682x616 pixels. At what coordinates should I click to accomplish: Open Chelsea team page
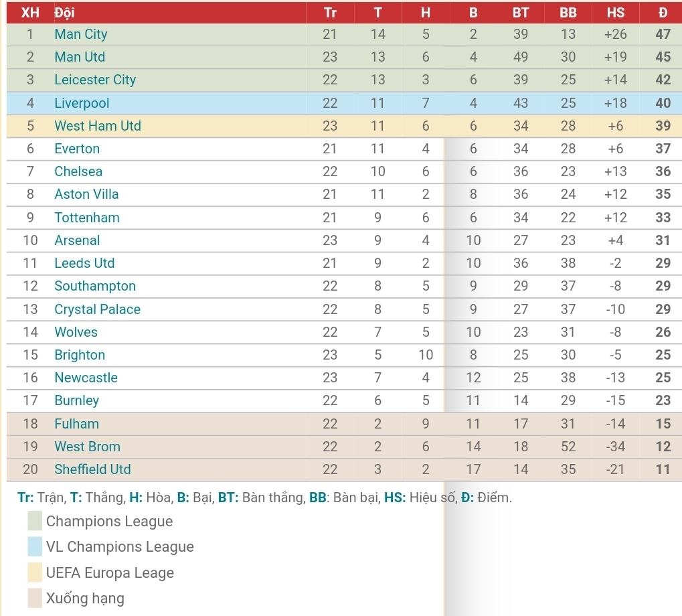[x=78, y=171]
